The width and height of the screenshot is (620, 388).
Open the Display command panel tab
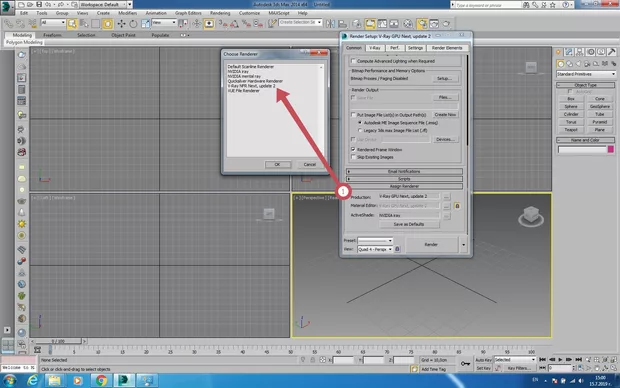(601, 52)
